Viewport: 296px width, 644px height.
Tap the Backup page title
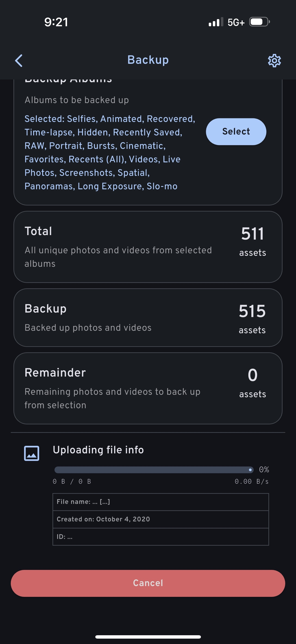pyautogui.click(x=148, y=60)
